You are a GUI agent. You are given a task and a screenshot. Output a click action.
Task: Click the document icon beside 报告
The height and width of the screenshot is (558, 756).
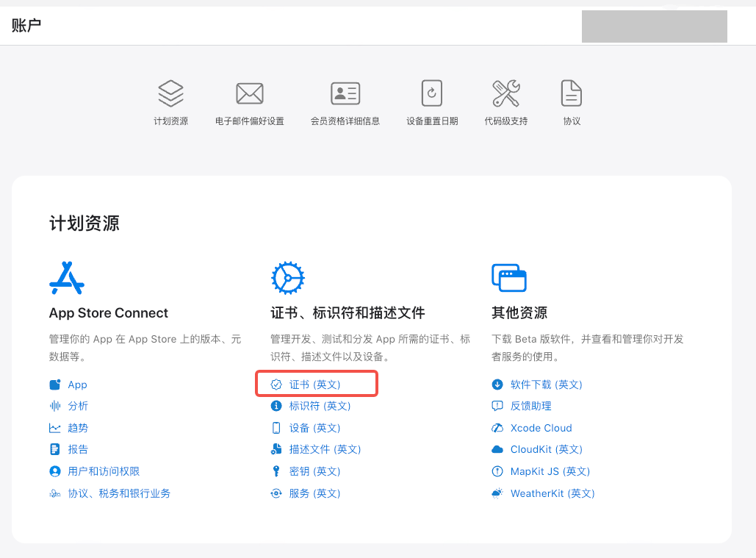tap(55, 449)
